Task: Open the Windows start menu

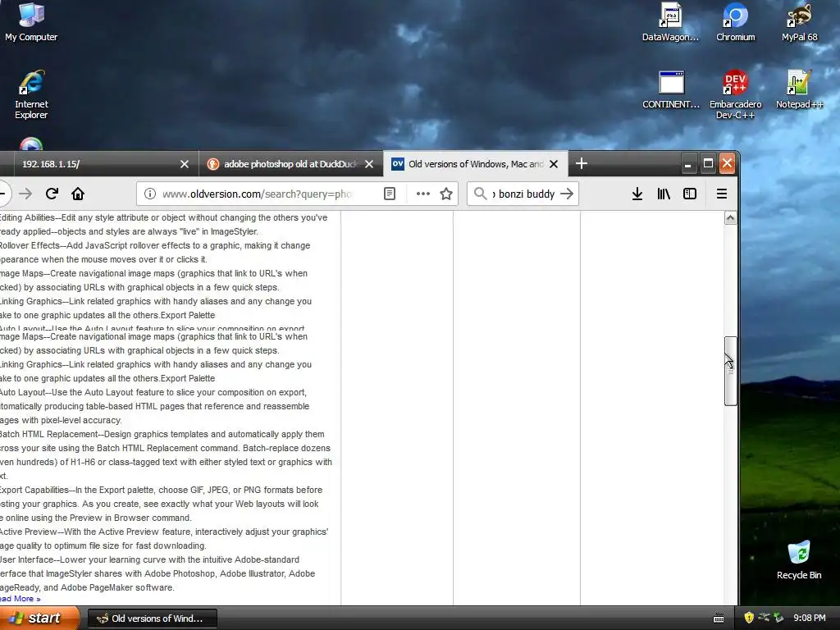Action: (39, 618)
